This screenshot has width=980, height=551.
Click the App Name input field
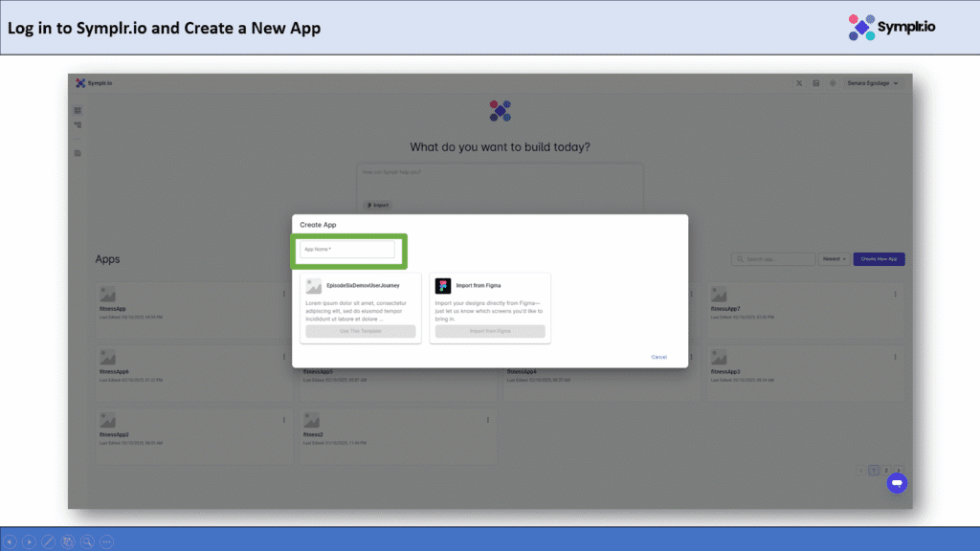coord(346,250)
